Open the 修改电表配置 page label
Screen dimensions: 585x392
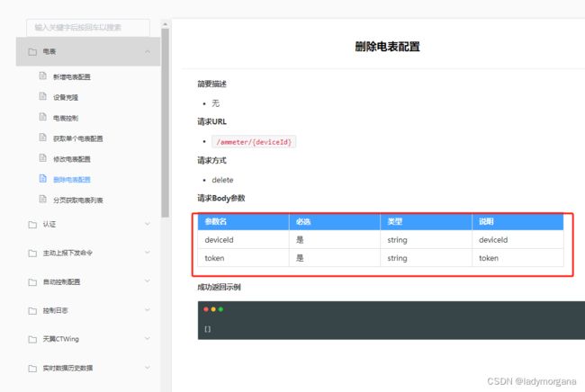[72, 159]
